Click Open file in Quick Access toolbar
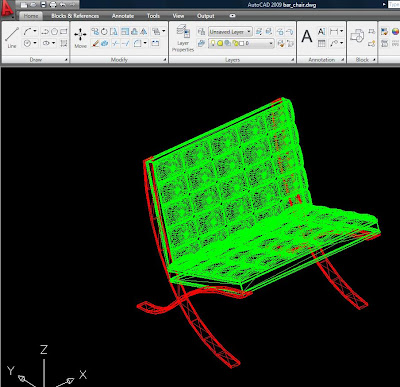The width and height of the screenshot is (400, 387). 33,5
